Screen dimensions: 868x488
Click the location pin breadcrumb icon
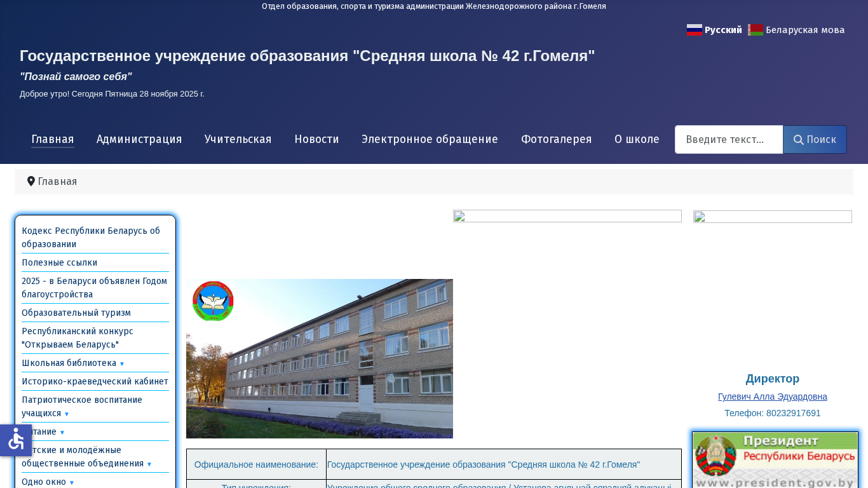tap(31, 182)
